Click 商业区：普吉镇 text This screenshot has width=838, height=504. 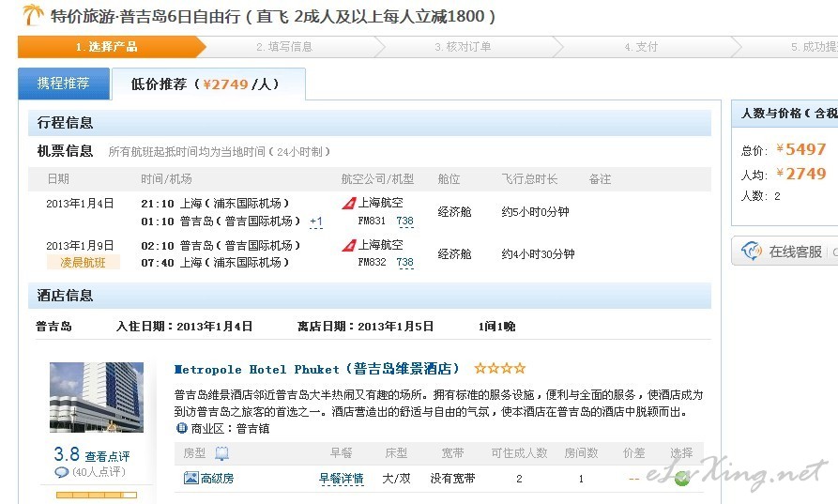click(x=230, y=429)
